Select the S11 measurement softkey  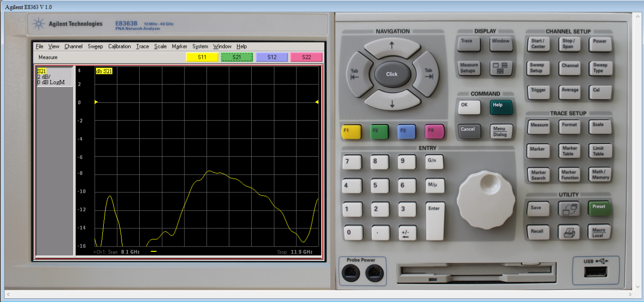click(202, 57)
